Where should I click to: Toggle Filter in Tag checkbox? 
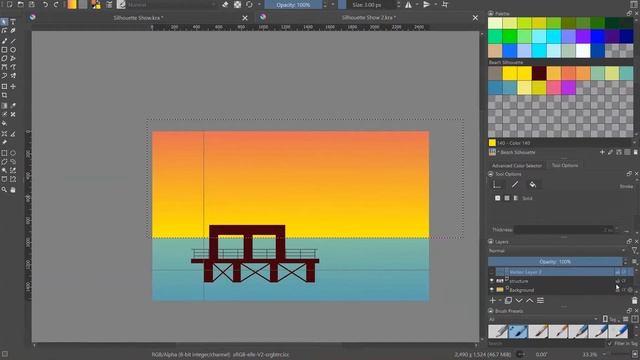[x=610, y=344]
